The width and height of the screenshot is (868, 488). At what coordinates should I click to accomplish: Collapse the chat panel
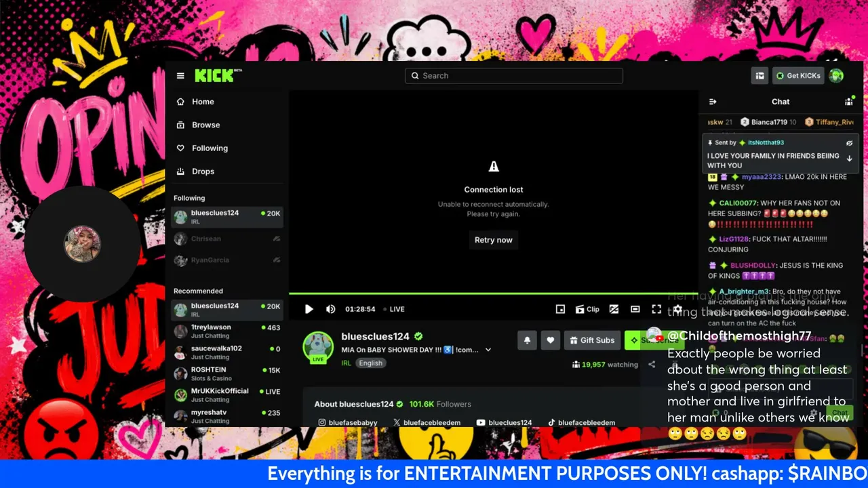point(713,102)
